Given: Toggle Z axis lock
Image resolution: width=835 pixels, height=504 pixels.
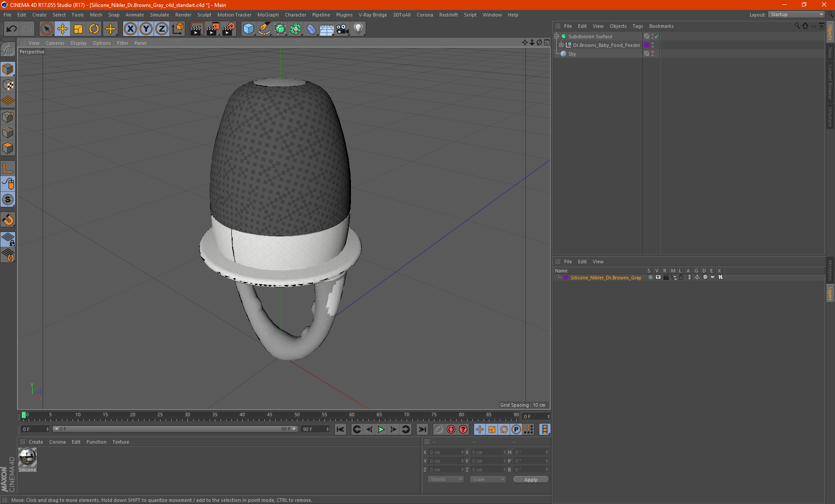Looking at the screenshot, I should click(x=162, y=29).
